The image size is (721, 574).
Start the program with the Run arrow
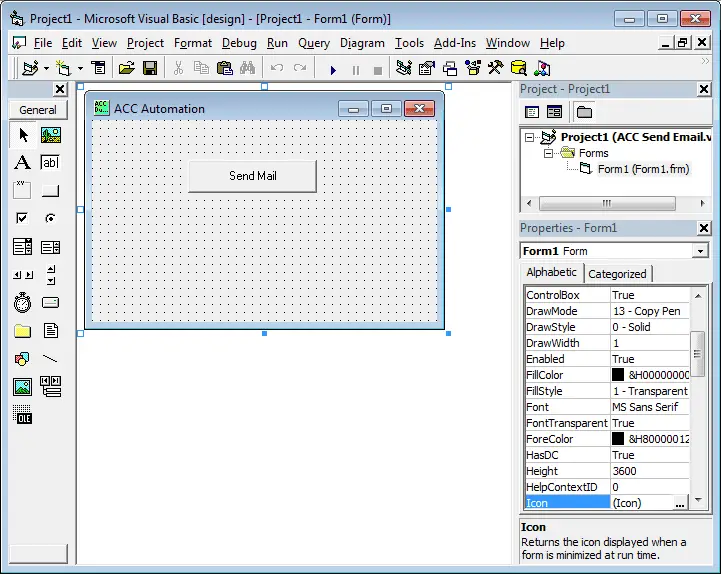pos(333,70)
